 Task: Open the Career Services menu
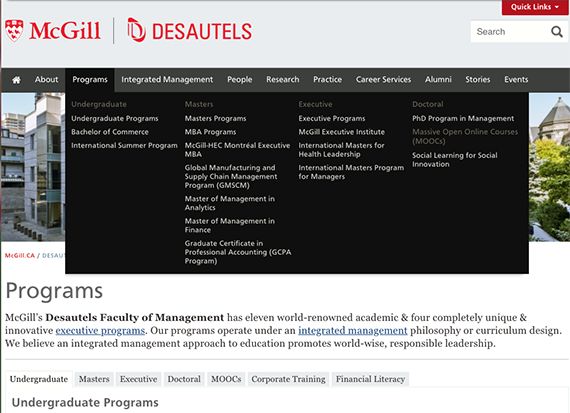click(x=383, y=80)
